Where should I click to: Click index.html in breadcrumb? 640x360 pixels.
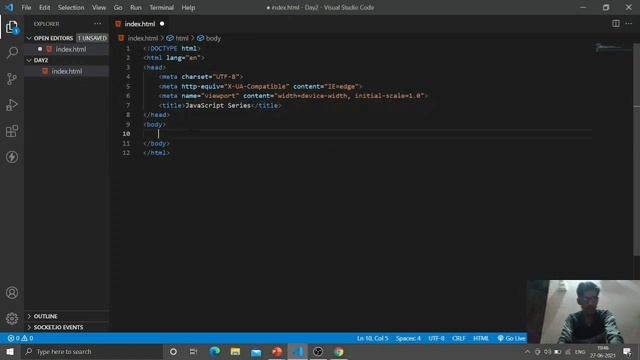(x=142, y=38)
